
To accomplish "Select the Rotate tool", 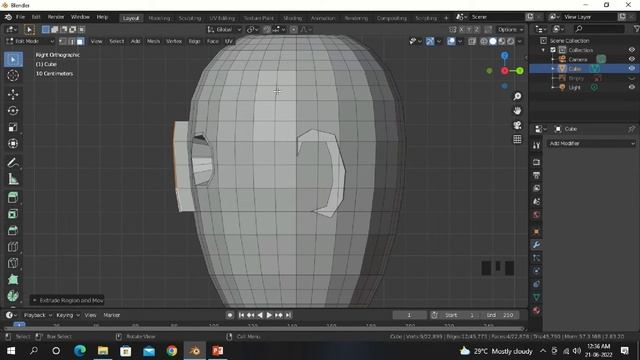I will pyautogui.click(x=13, y=111).
